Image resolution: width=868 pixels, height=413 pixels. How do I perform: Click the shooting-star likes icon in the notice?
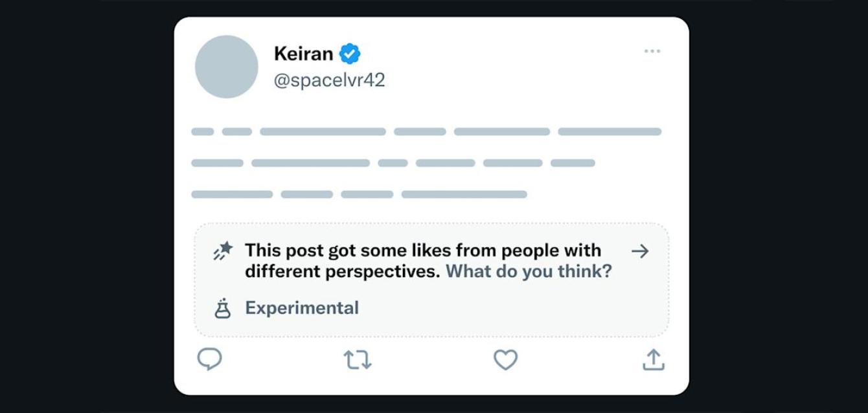(222, 251)
